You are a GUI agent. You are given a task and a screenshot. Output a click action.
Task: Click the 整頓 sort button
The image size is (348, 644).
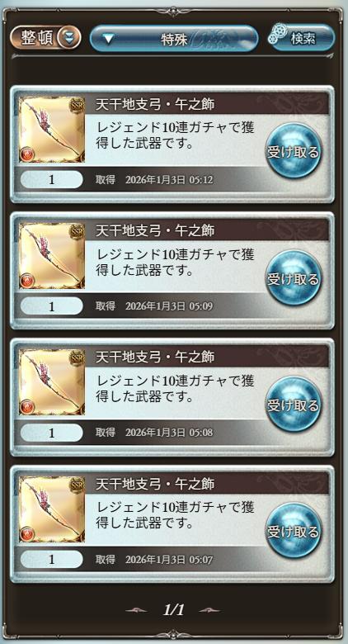45,38
